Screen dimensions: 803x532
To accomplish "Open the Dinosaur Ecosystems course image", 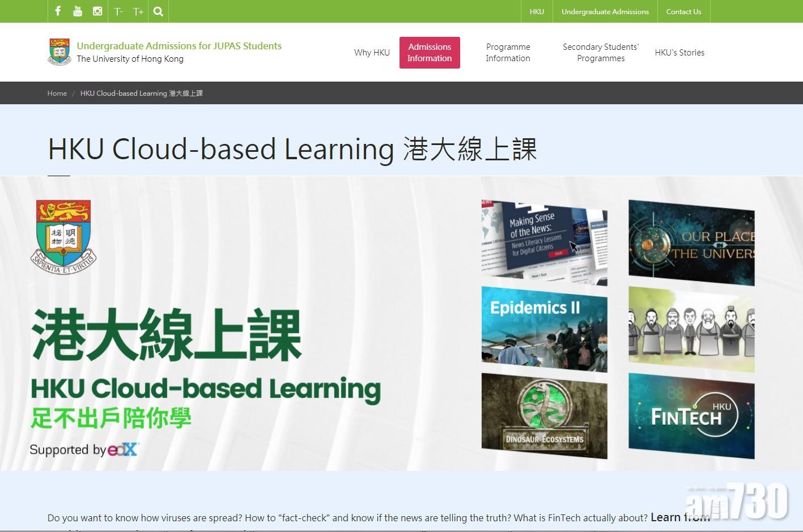I will click(x=543, y=414).
